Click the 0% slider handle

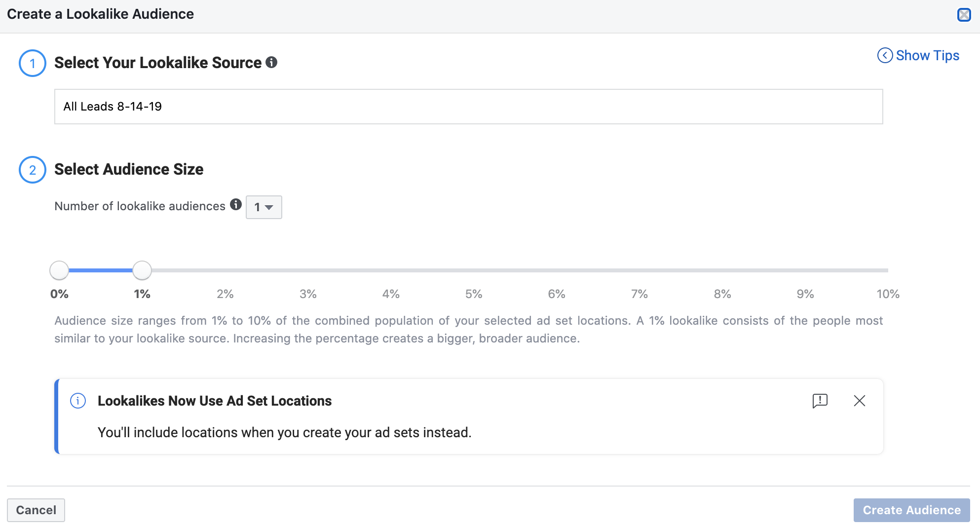(x=59, y=270)
